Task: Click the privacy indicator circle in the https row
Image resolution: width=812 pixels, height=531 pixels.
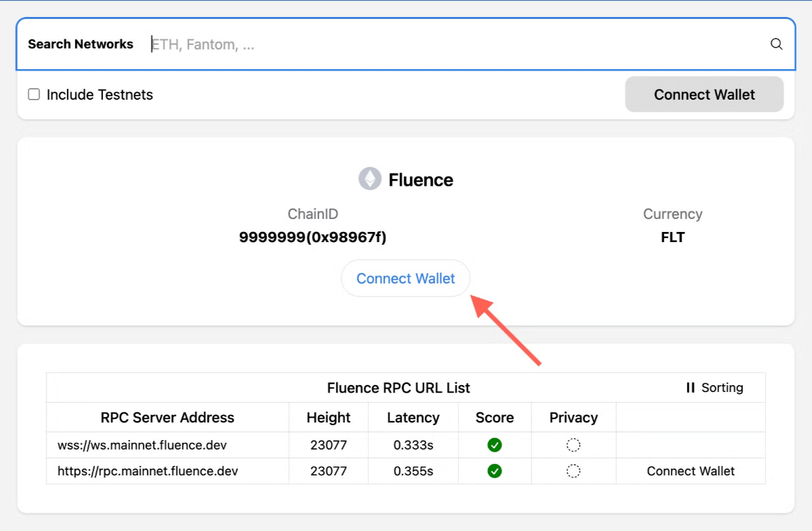Action: pyautogui.click(x=573, y=471)
